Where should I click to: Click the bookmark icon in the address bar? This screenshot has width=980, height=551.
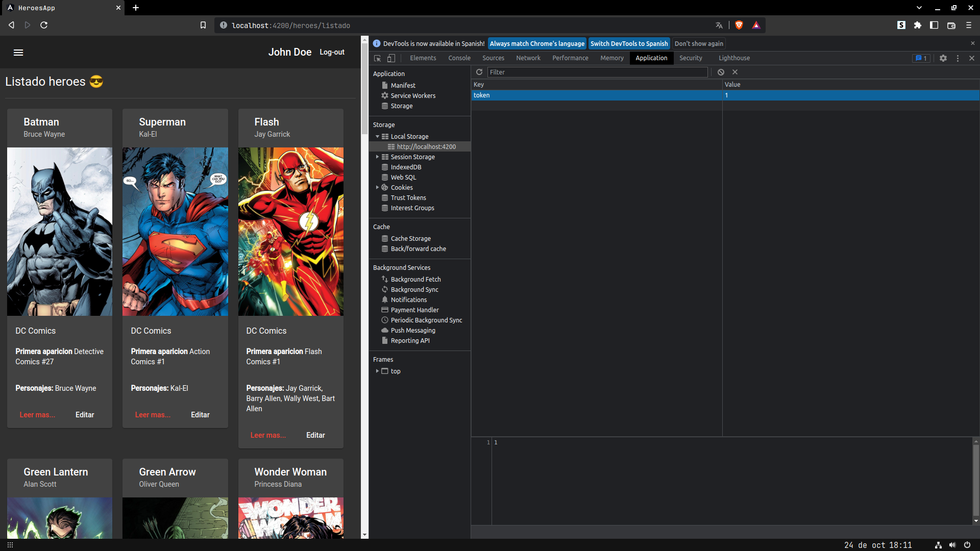pos(203,25)
